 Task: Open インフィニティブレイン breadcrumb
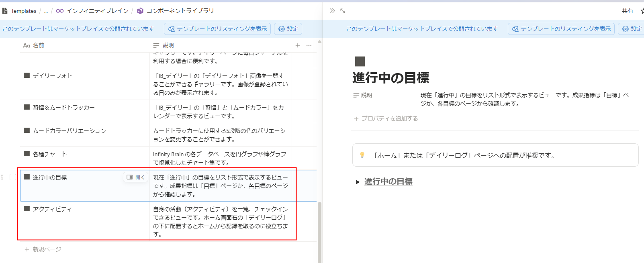click(x=97, y=11)
